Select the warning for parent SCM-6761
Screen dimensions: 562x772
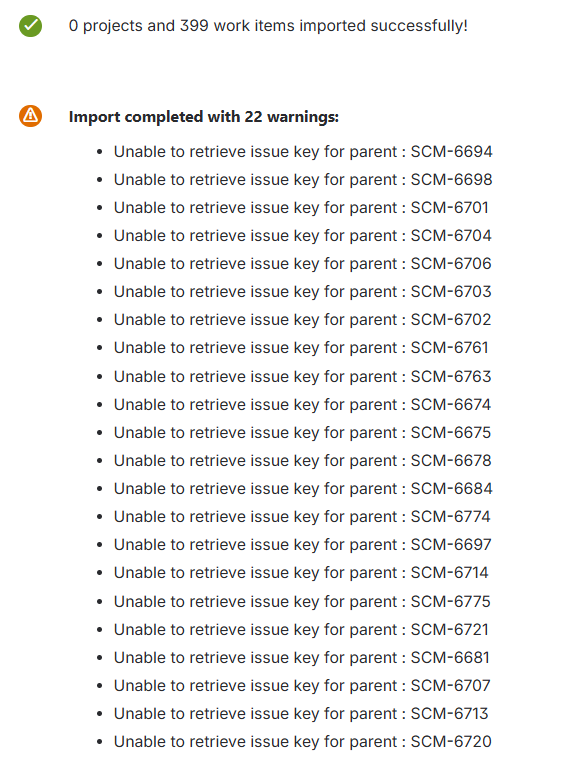(x=301, y=348)
